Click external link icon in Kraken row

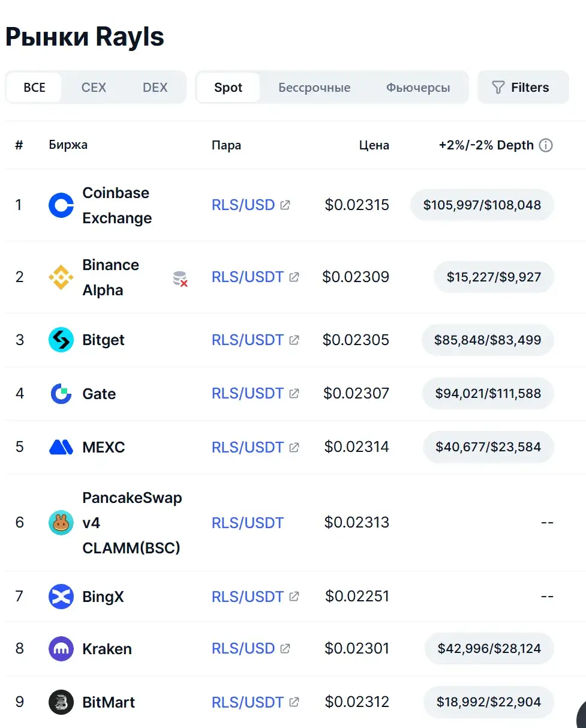pos(286,648)
